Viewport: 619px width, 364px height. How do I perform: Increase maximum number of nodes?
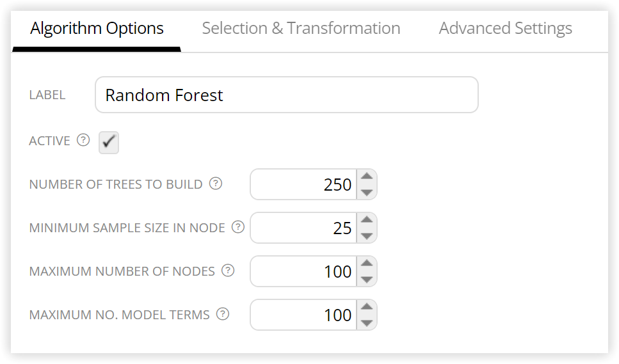click(367, 264)
